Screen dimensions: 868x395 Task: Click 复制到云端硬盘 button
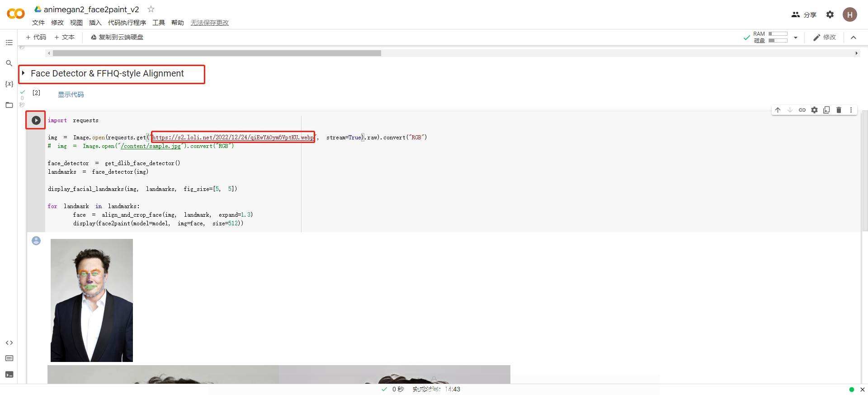coord(117,37)
